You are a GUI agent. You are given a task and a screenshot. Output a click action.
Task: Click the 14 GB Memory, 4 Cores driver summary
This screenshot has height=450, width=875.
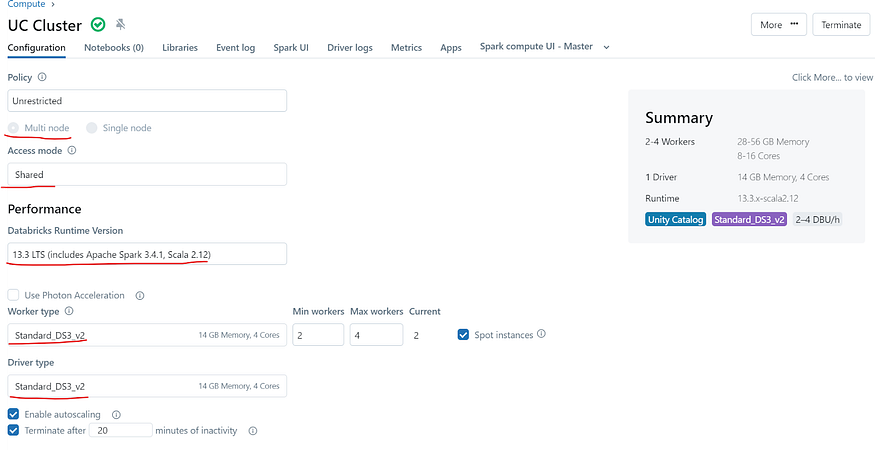(x=783, y=177)
